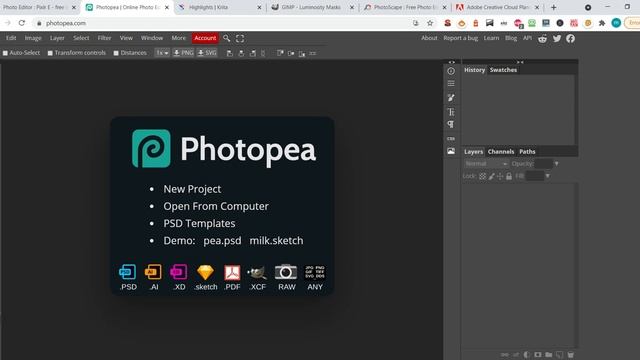Toggle lock transparent pixels icon
The image size is (640, 360).
482,176
